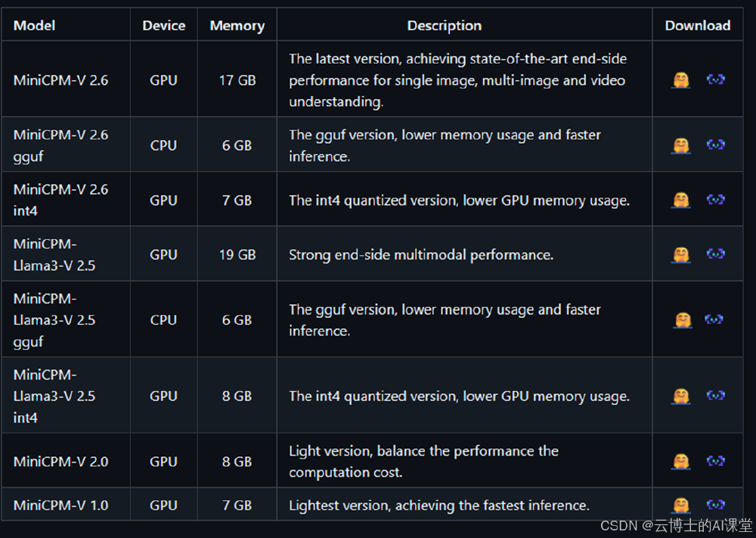Click the Memory column header

pyautogui.click(x=237, y=26)
